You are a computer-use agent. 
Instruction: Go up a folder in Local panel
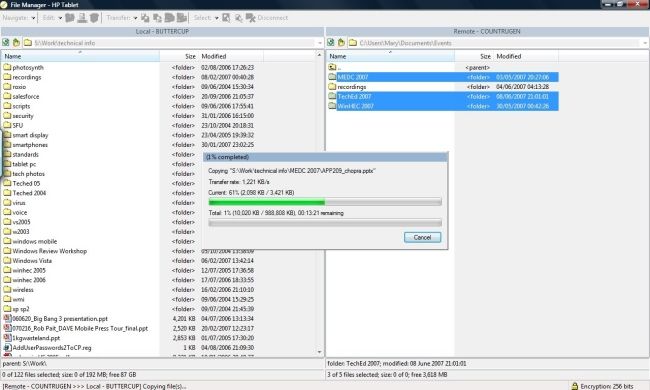(x=16, y=42)
